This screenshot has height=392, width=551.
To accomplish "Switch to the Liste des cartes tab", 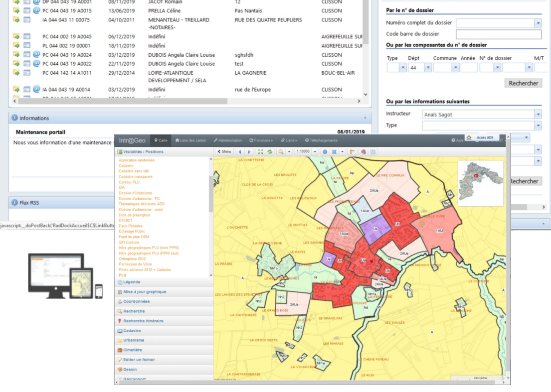I will click(x=190, y=140).
